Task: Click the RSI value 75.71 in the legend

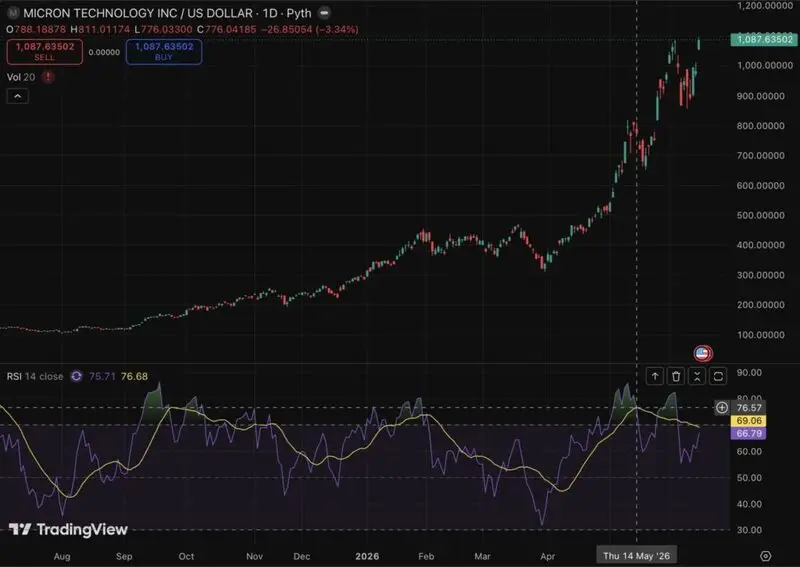Action: tap(102, 377)
